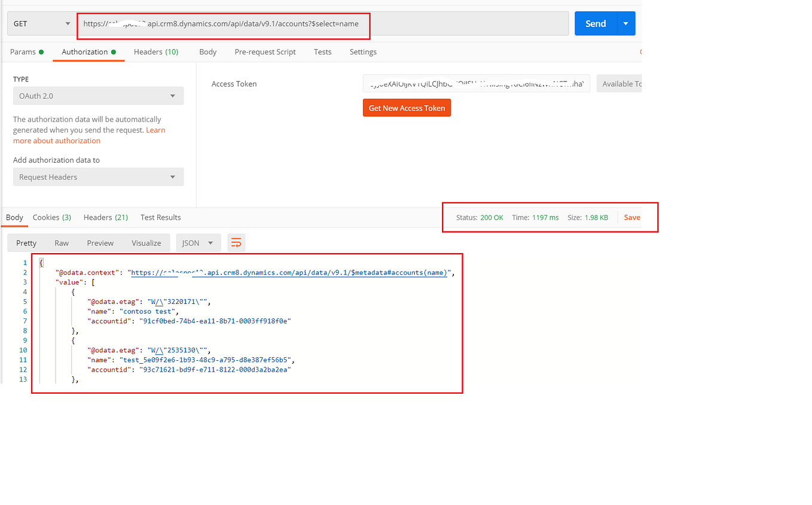Expand the Send button dropdown arrow

625,23
